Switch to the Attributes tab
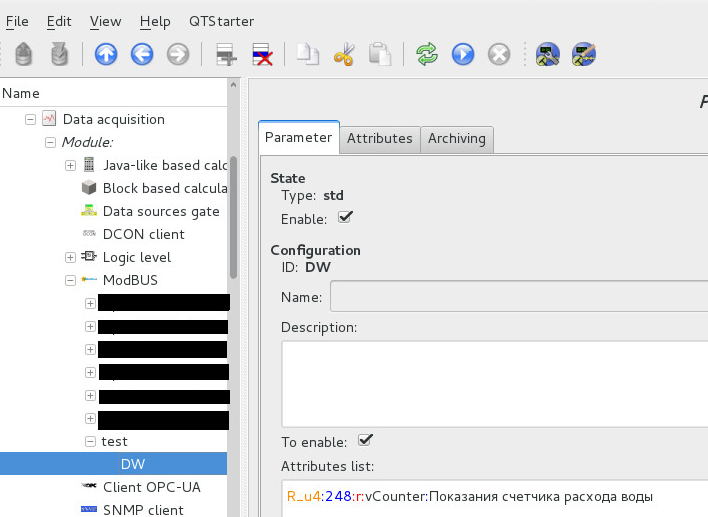The image size is (708, 517). coord(379,139)
